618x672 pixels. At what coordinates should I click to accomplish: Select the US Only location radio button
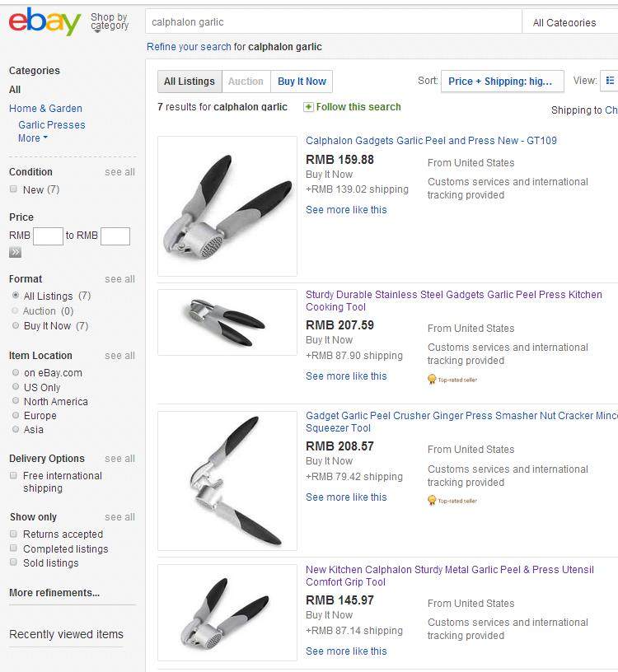click(x=16, y=387)
